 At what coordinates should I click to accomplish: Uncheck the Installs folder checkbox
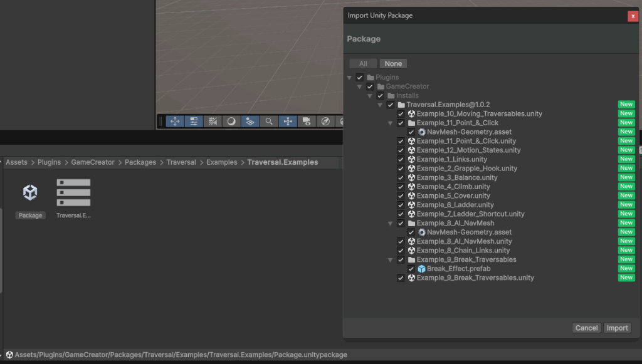380,96
